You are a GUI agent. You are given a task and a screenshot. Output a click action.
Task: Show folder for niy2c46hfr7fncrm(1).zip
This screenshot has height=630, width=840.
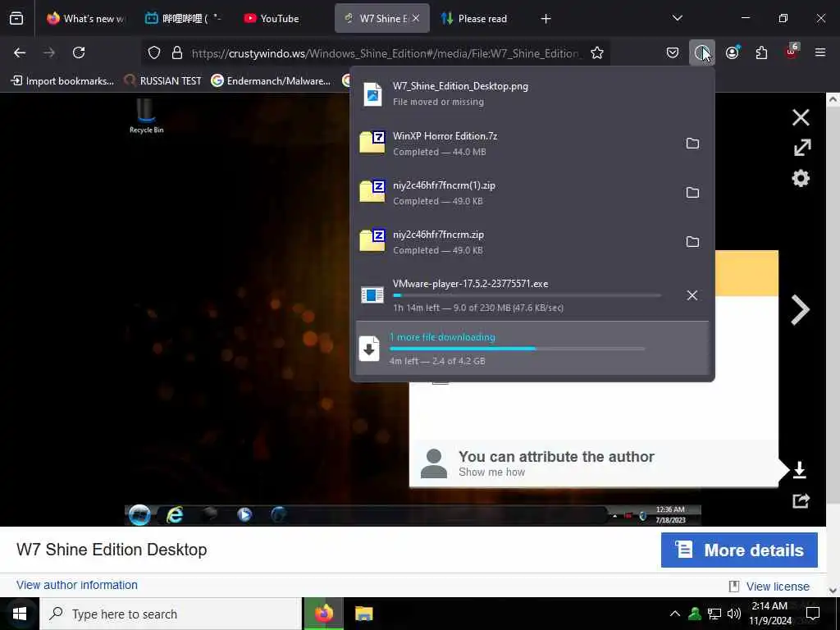click(x=692, y=192)
